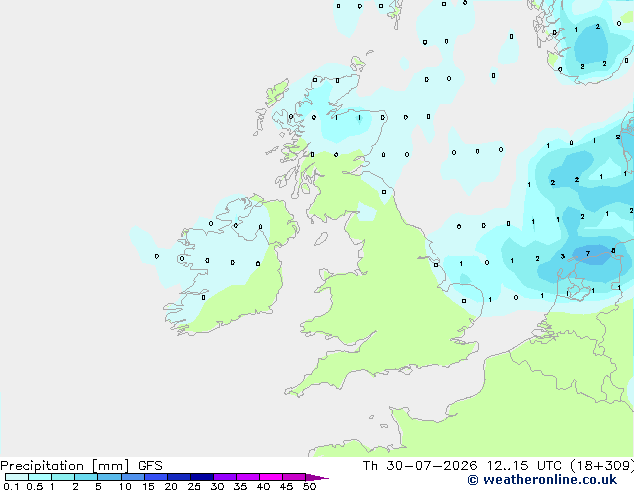634x490 pixels.
Task: Pick the purple 30–35 mm legend swatch
Action: [225, 477]
